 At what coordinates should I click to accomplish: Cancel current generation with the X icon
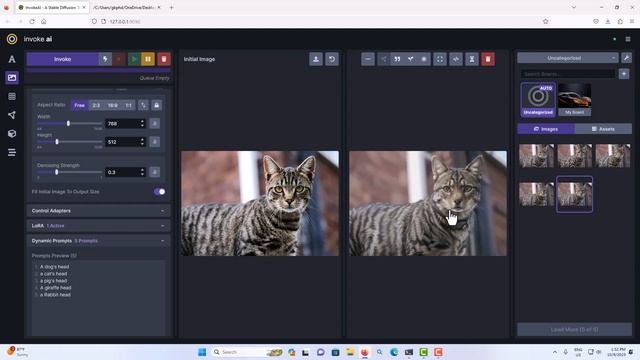point(119,59)
